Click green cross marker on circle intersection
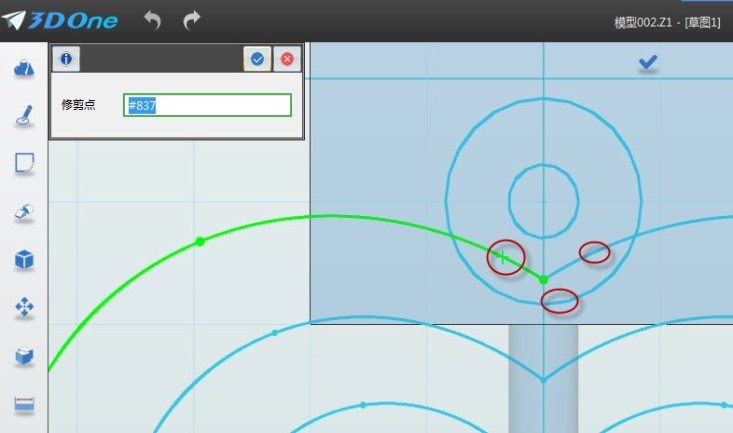 coord(504,258)
